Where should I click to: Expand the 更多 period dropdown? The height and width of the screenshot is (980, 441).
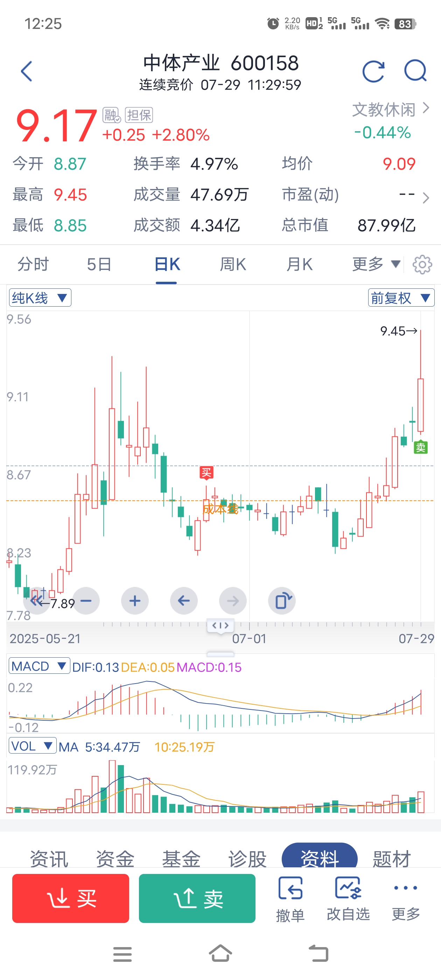pos(376,264)
